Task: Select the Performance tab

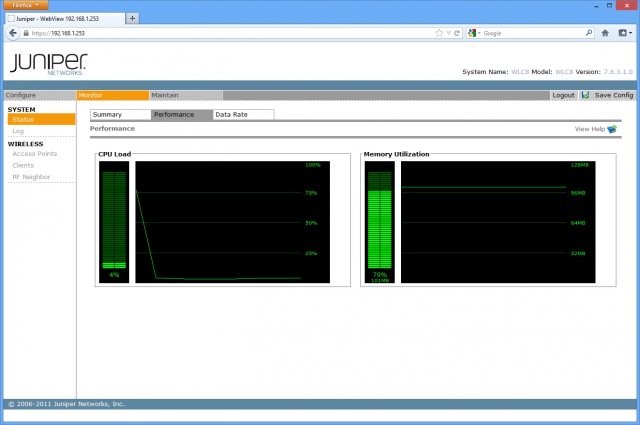Action: [182, 115]
